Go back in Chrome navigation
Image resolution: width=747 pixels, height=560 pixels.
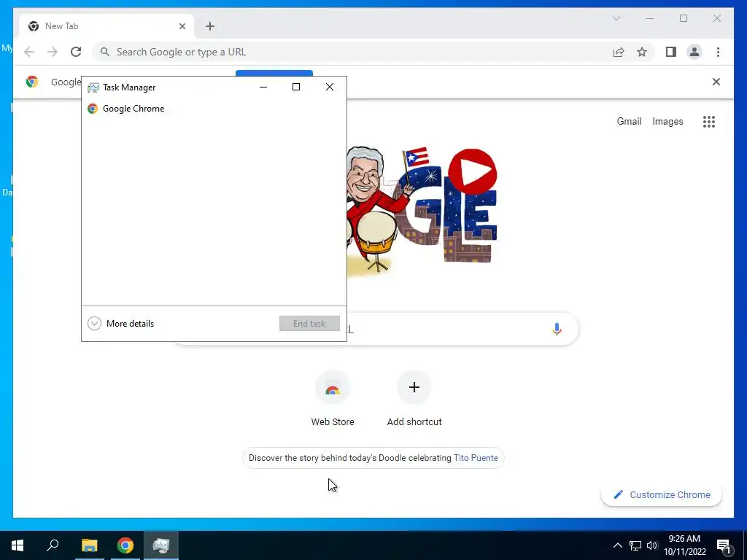click(x=29, y=52)
